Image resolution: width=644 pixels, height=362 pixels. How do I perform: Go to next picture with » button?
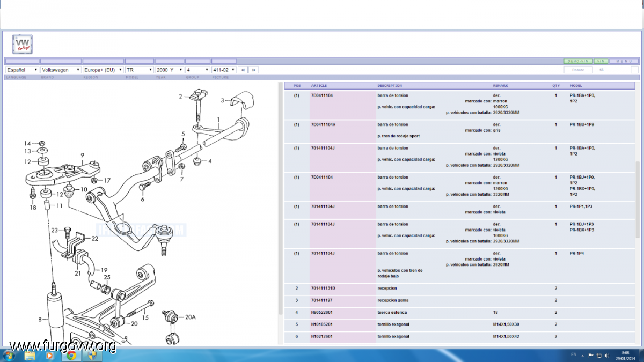pyautogui.click(x=253, y=70)
